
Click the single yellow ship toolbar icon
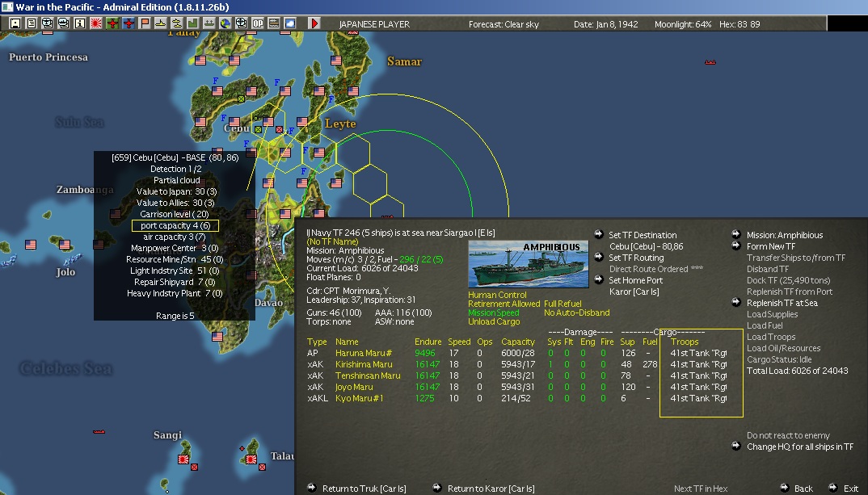[x=161, y=23]
